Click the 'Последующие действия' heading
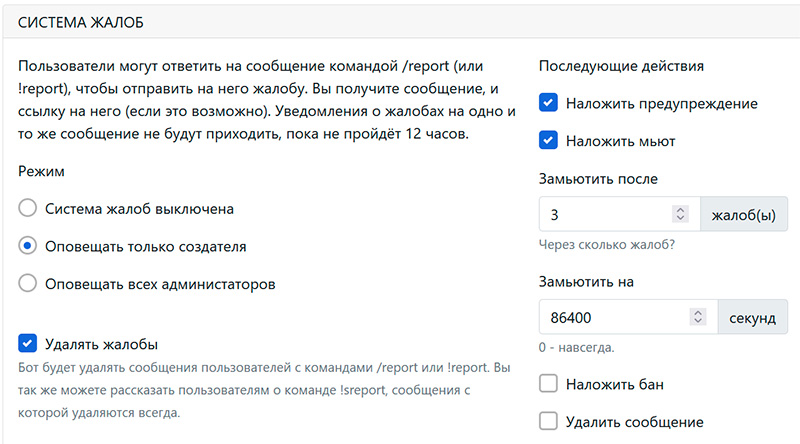800x444 pixels. 620,66
